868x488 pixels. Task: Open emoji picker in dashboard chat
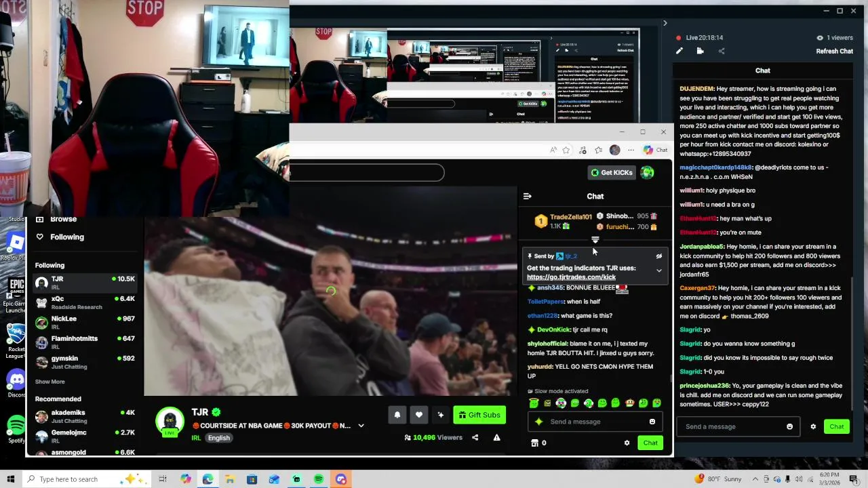(x=789, y=427)
